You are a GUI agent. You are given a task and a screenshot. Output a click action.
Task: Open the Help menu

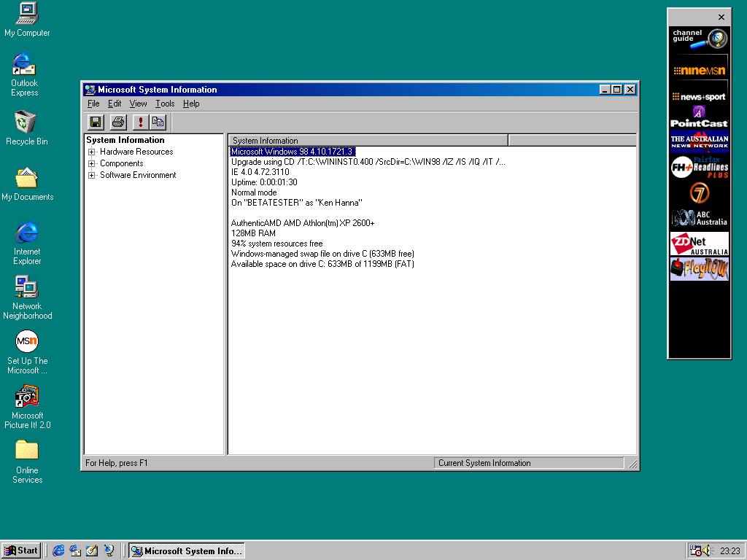[x=191, y=104]
